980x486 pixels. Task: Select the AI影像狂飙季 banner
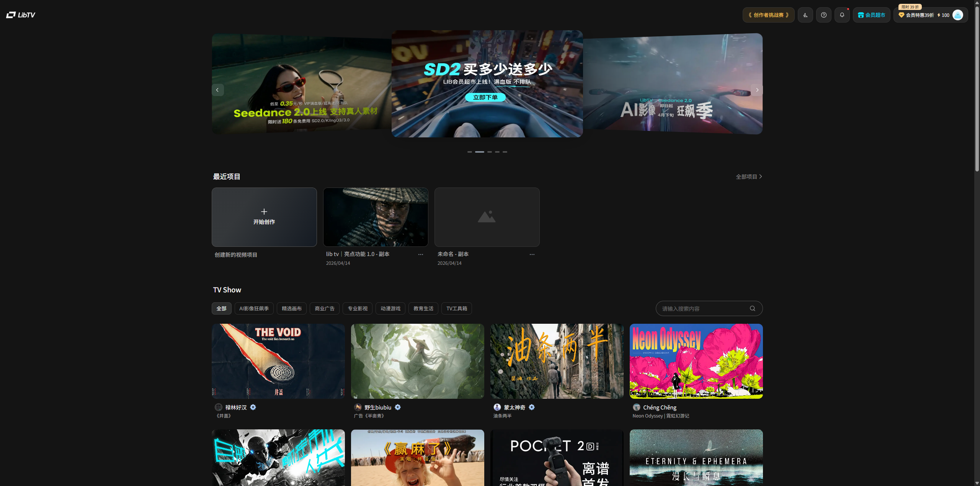click(x=673, y=83)
